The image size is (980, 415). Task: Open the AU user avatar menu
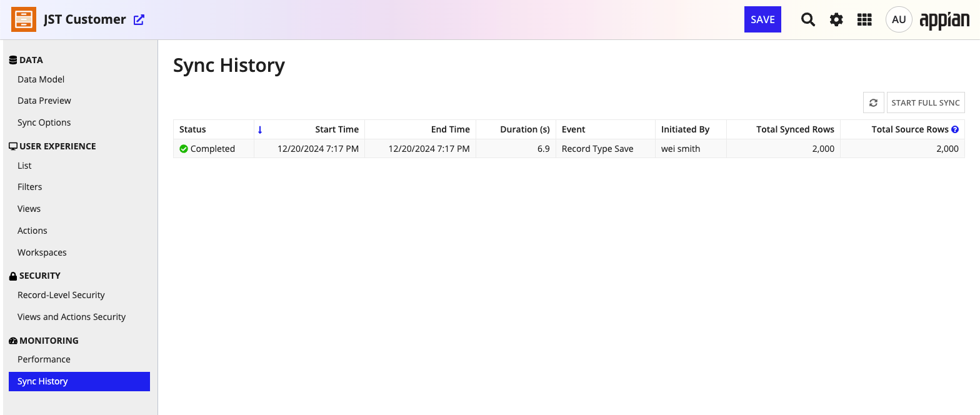[899, 19]
